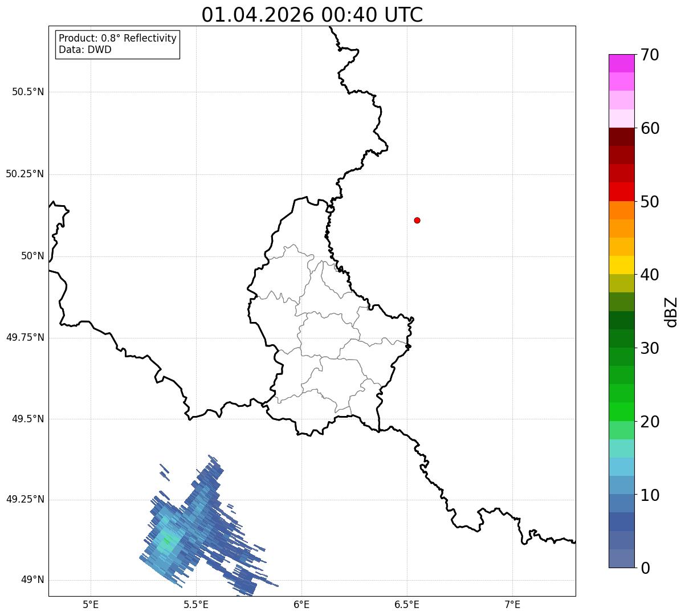Viewport: 685px width, 616px height.
Task: Click the bright green colorbar segment above 20
Action: tap(621, 411)
